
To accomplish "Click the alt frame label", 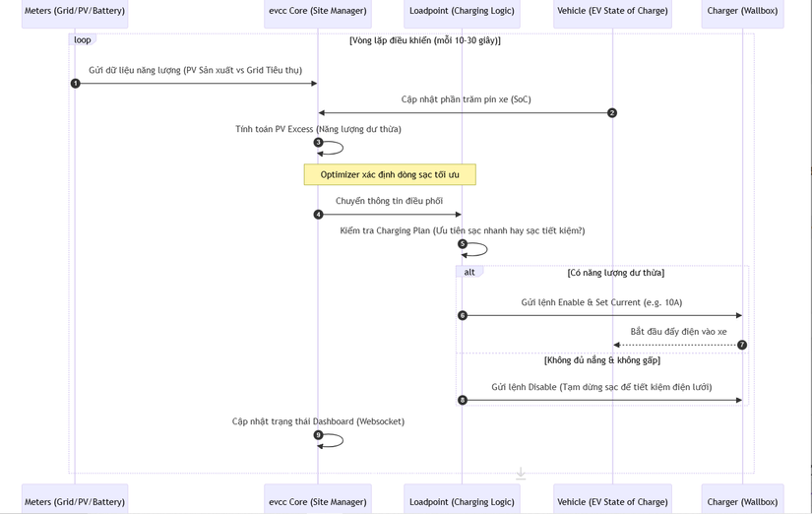I will click(469, 272).
